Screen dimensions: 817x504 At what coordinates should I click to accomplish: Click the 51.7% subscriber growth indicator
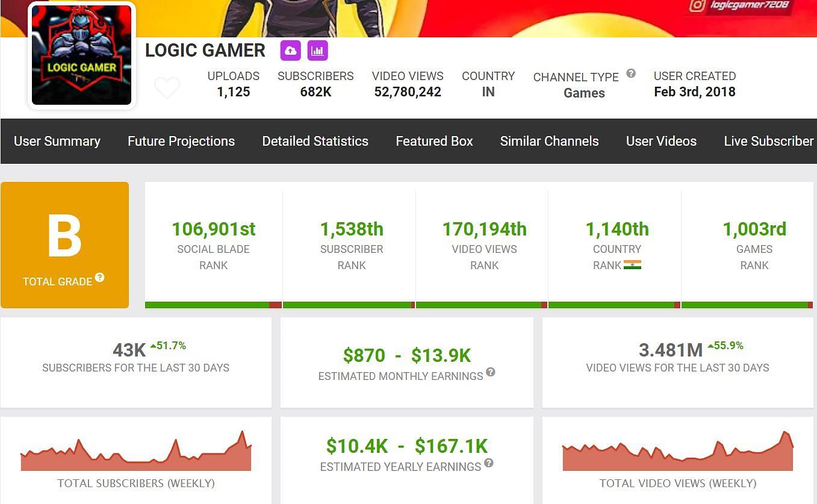coord(168,346)
